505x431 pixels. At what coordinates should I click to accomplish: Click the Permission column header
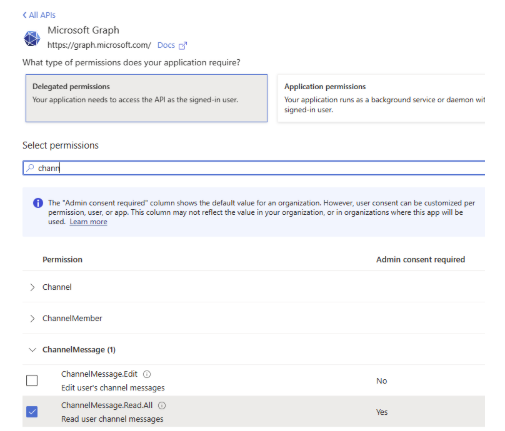(62, 260)
